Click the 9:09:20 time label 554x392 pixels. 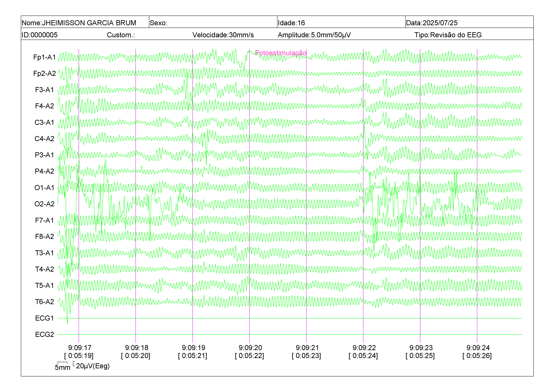250,348
